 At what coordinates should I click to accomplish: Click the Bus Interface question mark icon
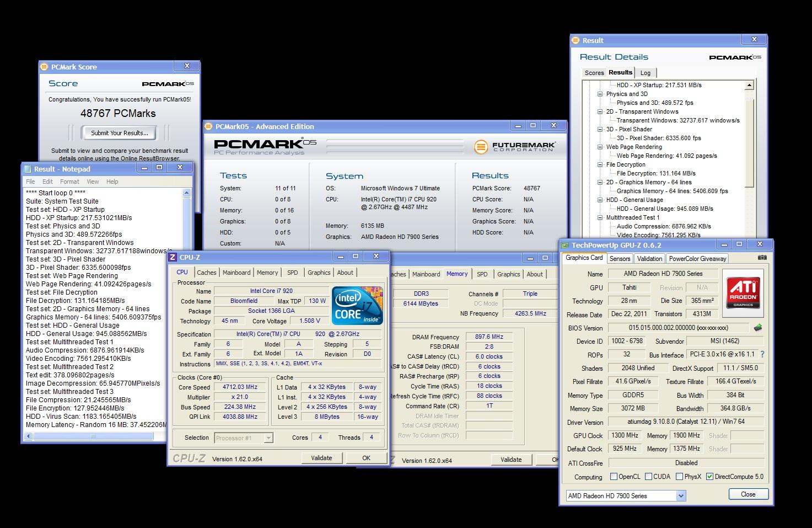(x=762, y=355)
